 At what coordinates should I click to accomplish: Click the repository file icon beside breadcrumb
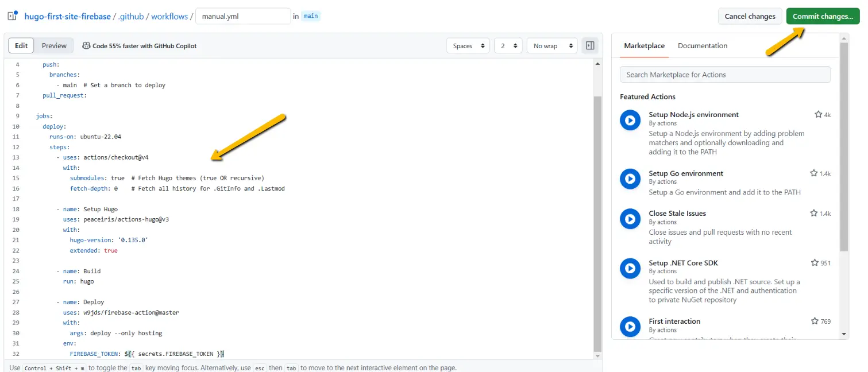click(12, 16)
